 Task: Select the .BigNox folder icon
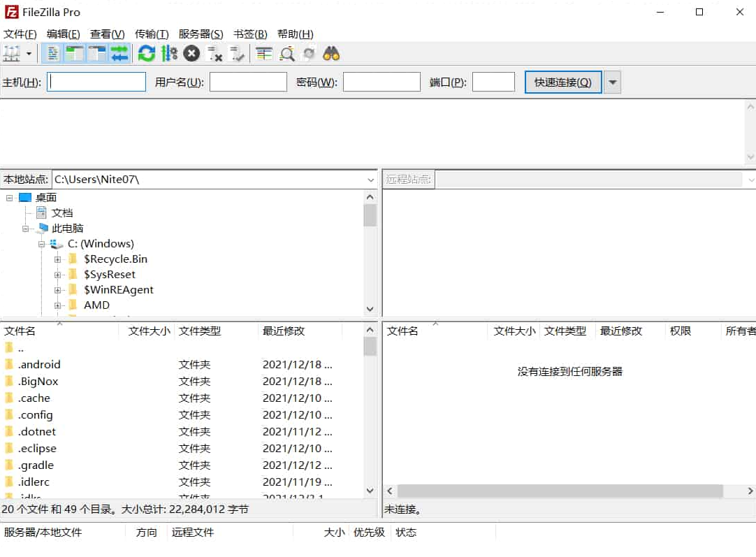click(8, 381)
